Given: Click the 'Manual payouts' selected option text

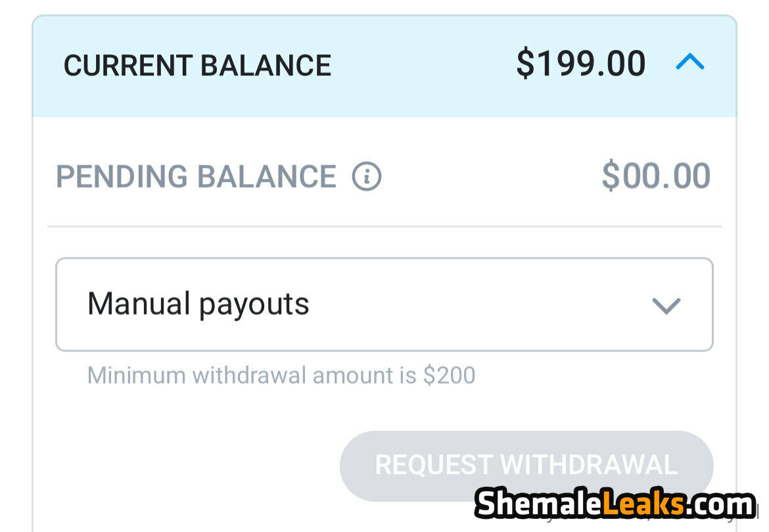Looking at the screenshot, I should pos(198,304).
